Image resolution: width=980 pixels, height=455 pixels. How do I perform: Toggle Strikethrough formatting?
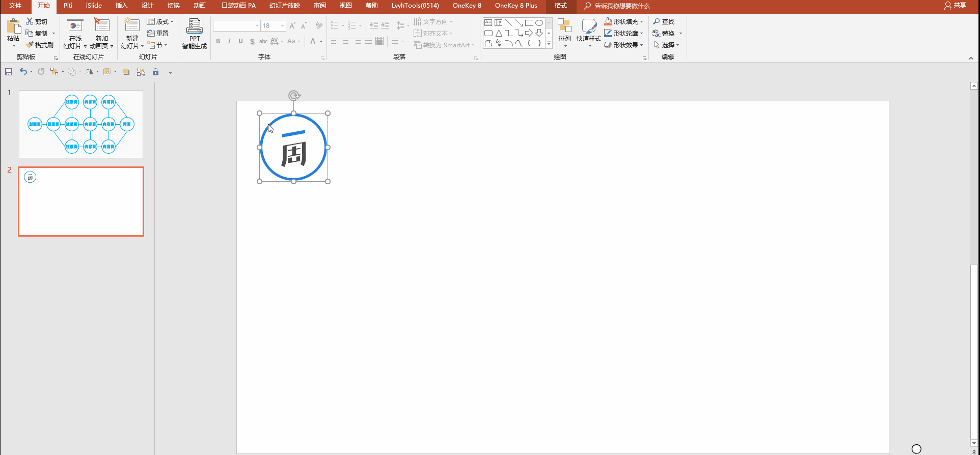[x=263, y=41]
